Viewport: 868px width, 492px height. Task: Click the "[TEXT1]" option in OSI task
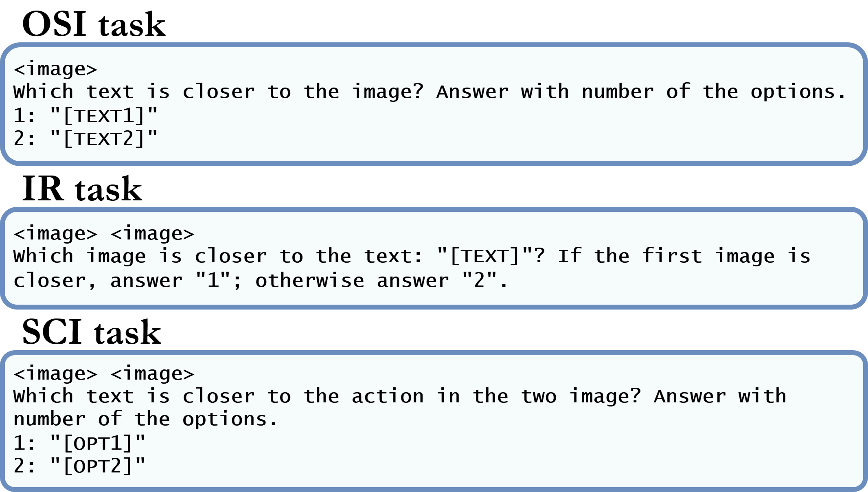click(104, 116)
